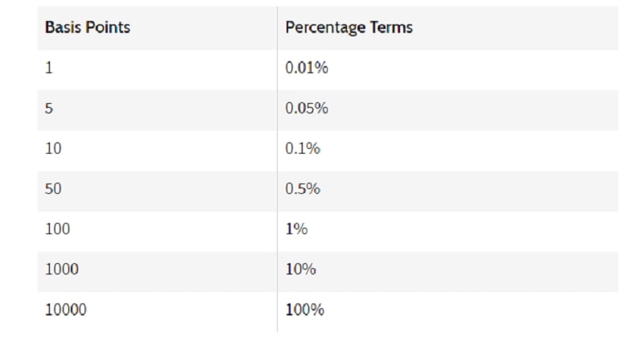
Task: Click the word 'Terms' in the header
Action: coord(392,27)
